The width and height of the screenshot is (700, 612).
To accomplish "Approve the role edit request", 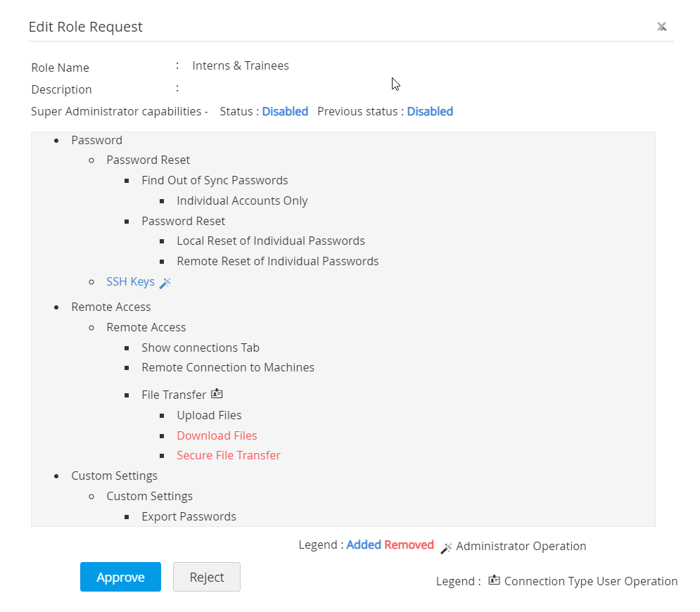I will [120, 577].
